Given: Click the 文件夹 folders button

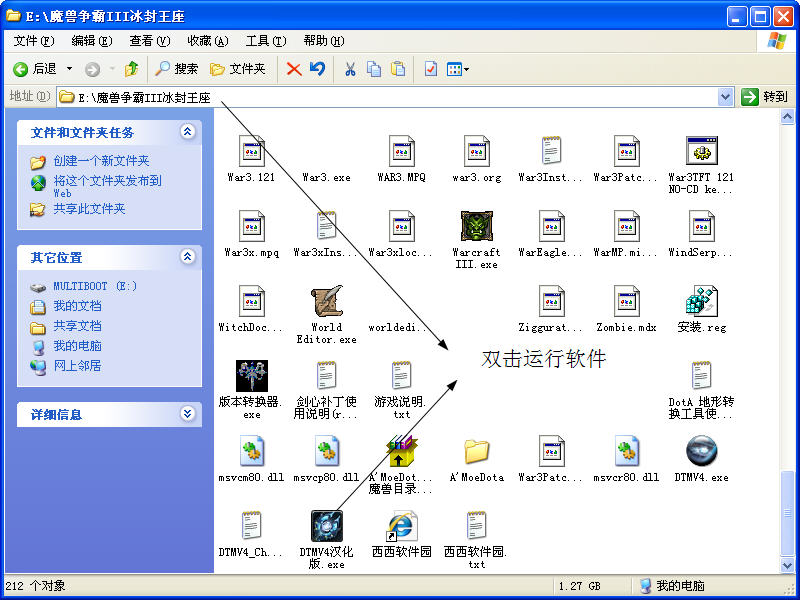Looking at the screenshot, I should pyautogui.click(x=238, y=69).
